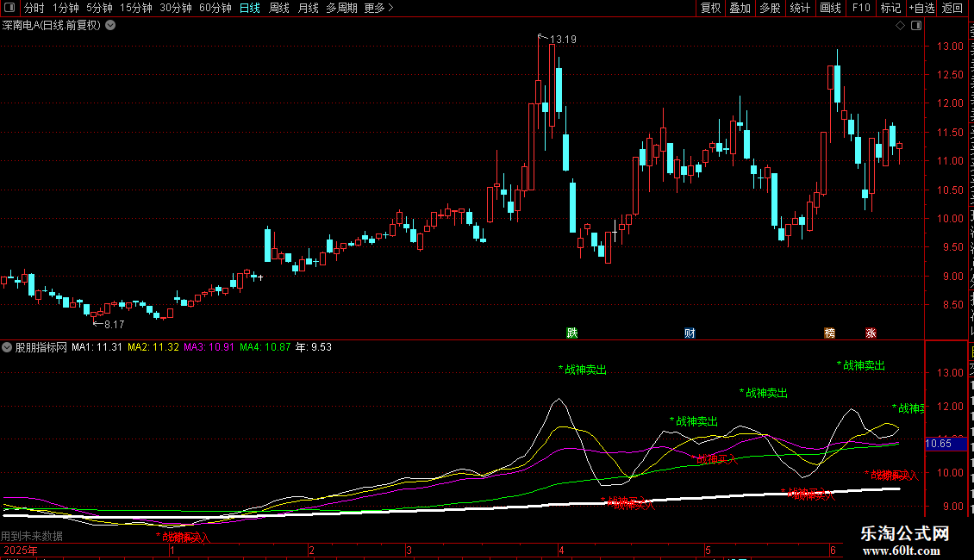This screenshot has height=560, width=974.
Task: Click the 2025年 label on time axis
Action: (x=21, y=551)
